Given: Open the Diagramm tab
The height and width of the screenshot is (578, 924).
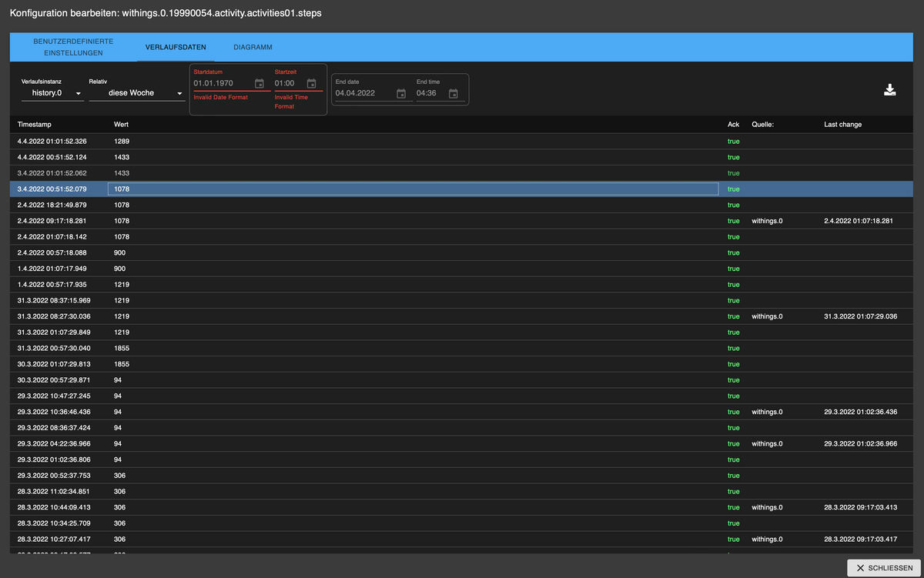Looking at the screenshot, I should pyautogui.click(x=253, y=47).
